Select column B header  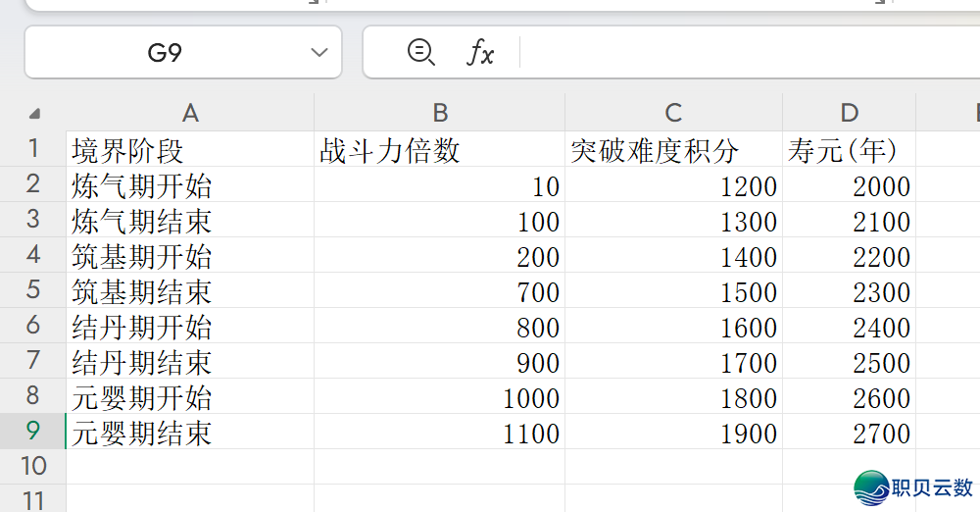click(x=439, y=113)
